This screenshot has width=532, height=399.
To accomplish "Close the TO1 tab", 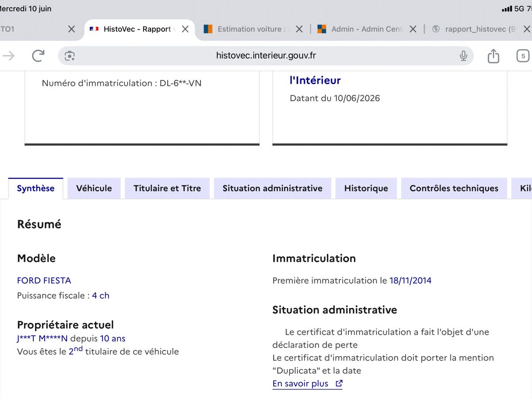I will pos(71,29).
